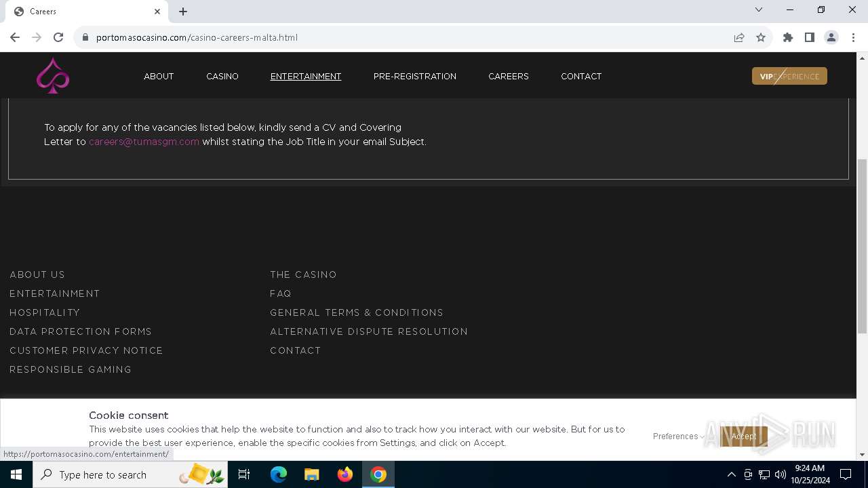Viewport: 868px width, 488px height.
Task: Open HOSPITALITY footer link
Action: [45, 312]
